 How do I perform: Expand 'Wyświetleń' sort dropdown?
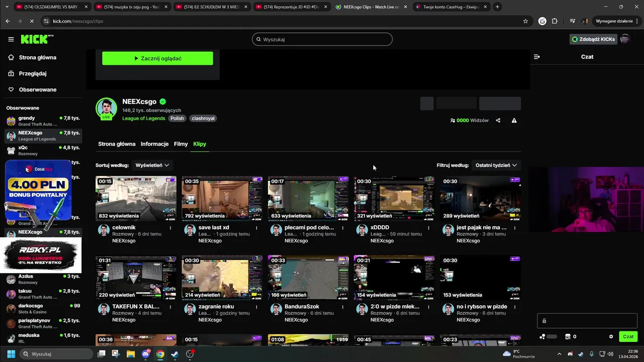tap(152, 165)
